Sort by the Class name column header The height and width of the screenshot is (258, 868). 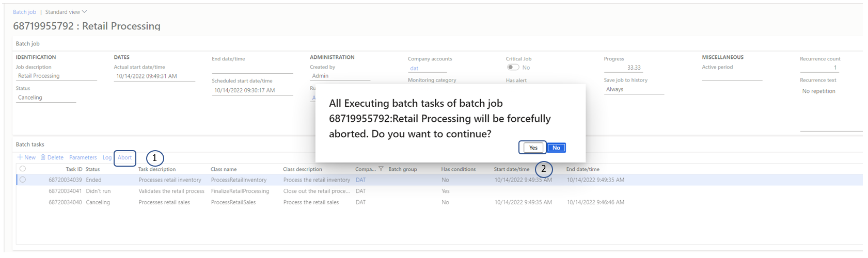click(224, 169)
